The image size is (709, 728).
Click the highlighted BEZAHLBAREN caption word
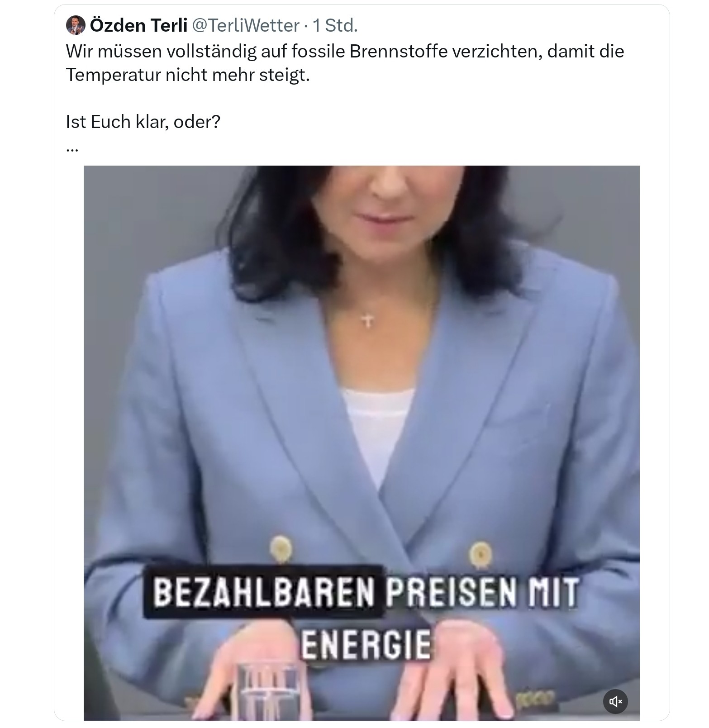[264, 592]
